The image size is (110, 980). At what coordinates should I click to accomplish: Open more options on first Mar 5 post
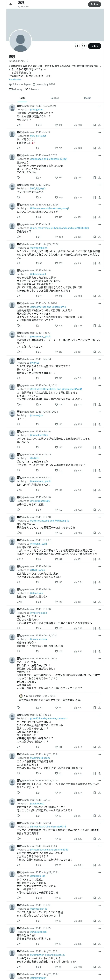click(99, 132)
